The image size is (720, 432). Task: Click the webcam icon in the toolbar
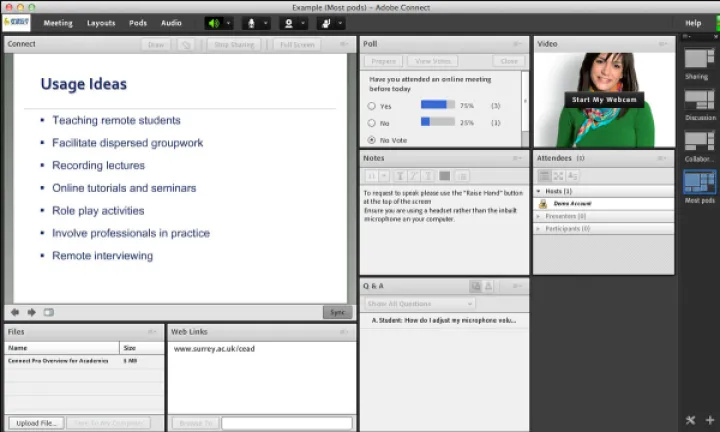[x=289, y=22]
